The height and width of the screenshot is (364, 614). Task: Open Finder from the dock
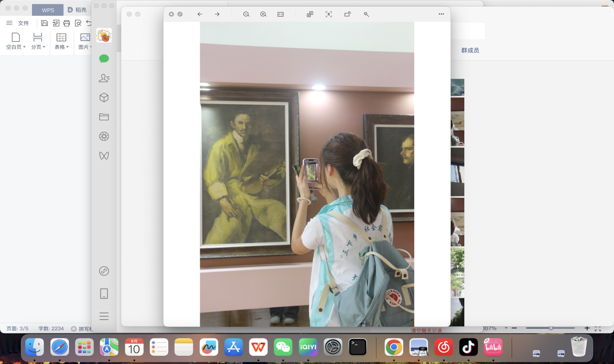35,347
